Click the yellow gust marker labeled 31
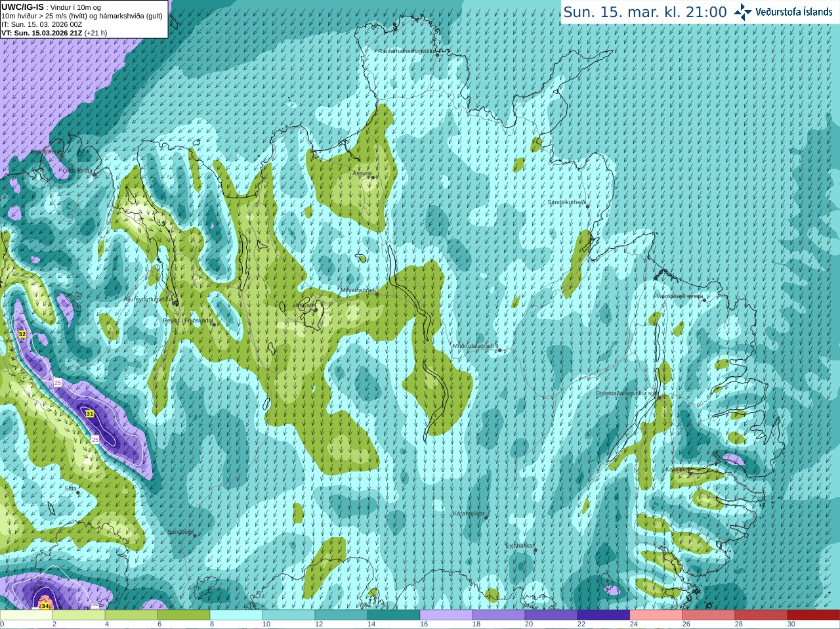Viewport: 840px width, 629px height. click(90, 414)
